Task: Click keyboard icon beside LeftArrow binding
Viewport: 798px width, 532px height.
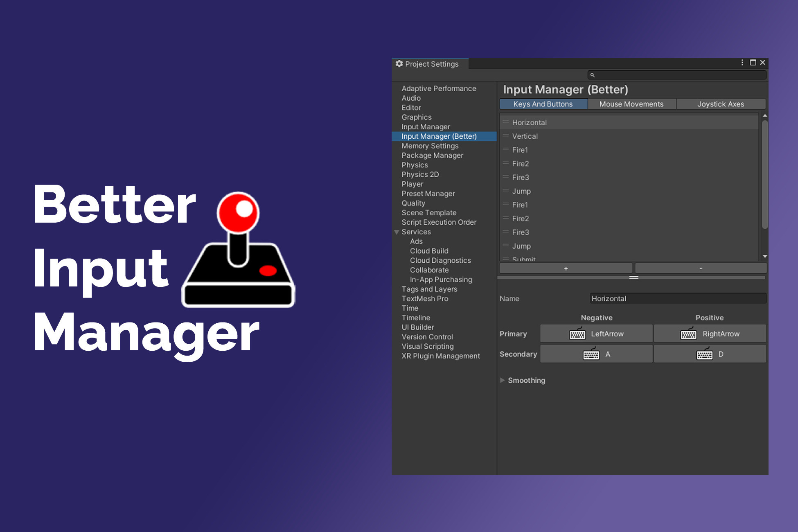Action: (577, 334)
